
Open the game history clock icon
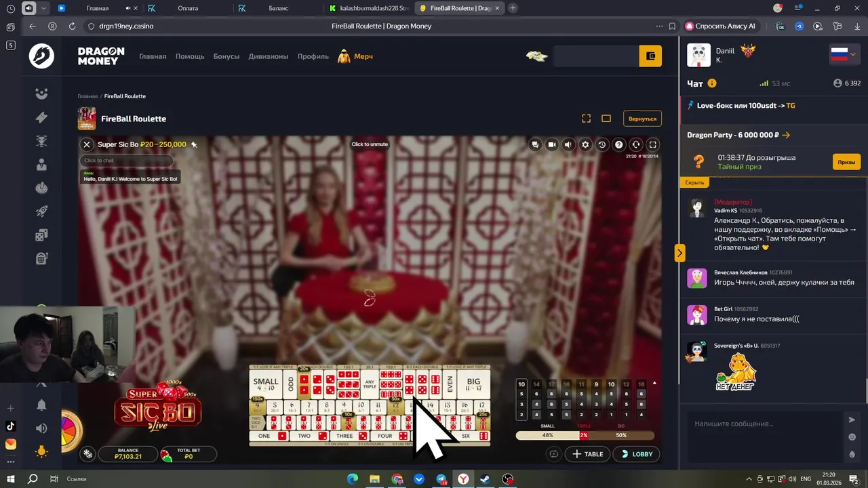pos(601,144)
